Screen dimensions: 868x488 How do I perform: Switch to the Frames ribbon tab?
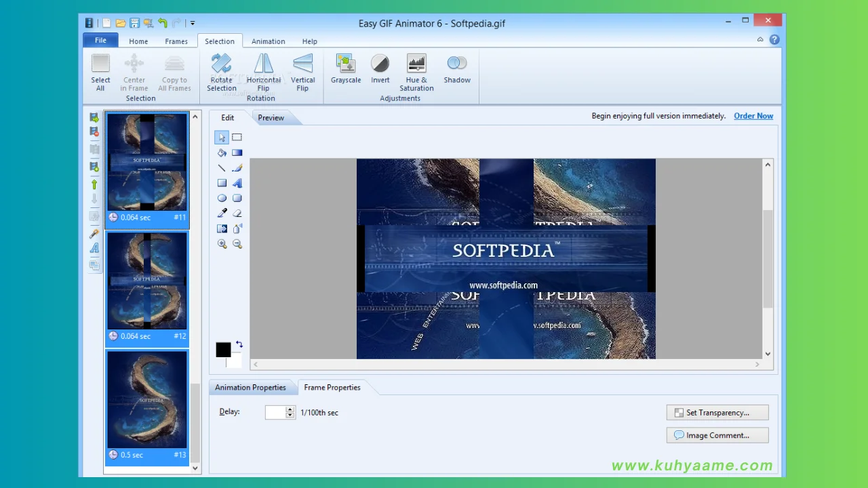(x=176, y=41)
